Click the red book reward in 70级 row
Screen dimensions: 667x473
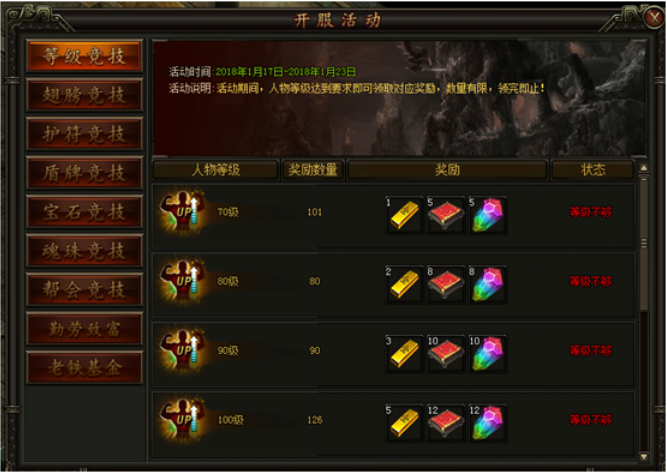point(446,215)
